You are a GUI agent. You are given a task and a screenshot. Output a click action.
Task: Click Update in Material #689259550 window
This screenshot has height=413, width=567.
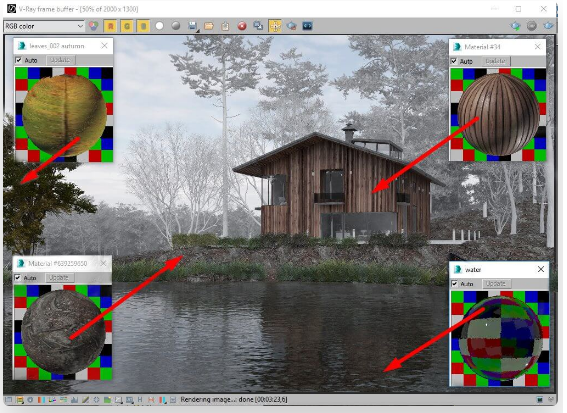tap(59, 278)
